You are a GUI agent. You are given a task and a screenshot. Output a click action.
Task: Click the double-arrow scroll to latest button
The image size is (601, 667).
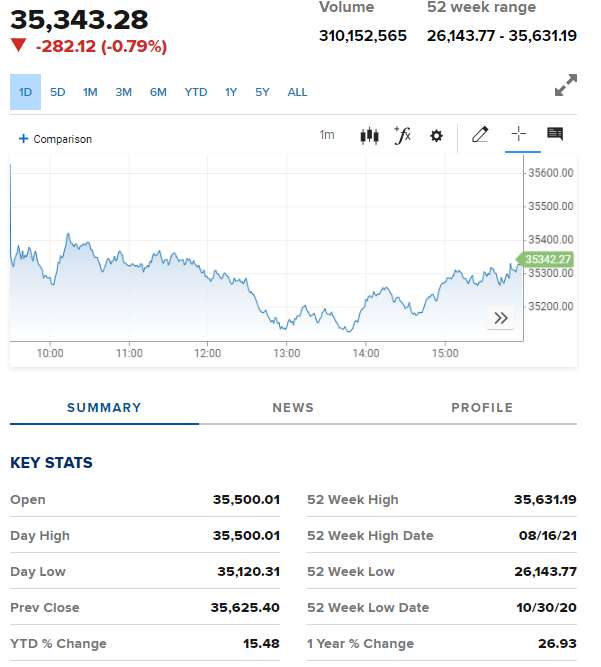pyautogui.click(x=501, y=318)
